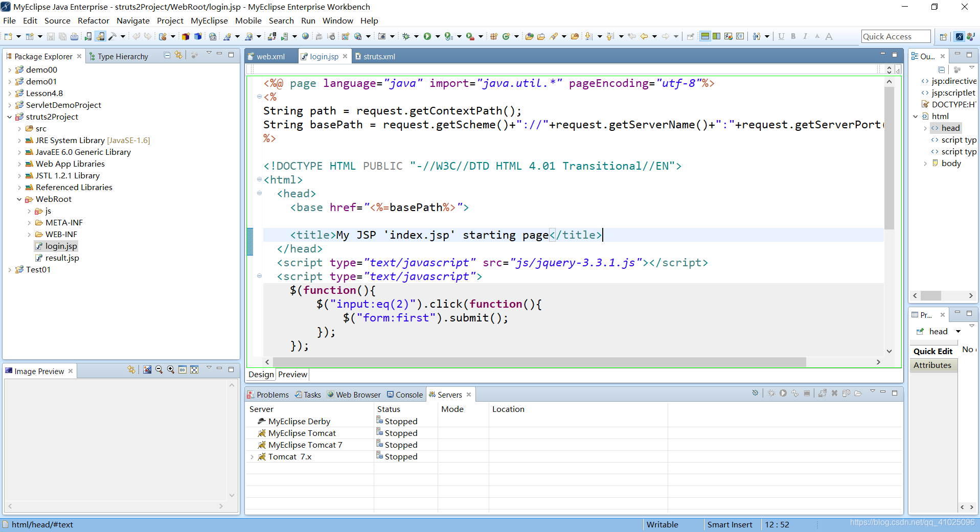This screenshot has width=980, height=532.
Task: Click the yellow Back navigation arrow
Action: tap(644, 36)
